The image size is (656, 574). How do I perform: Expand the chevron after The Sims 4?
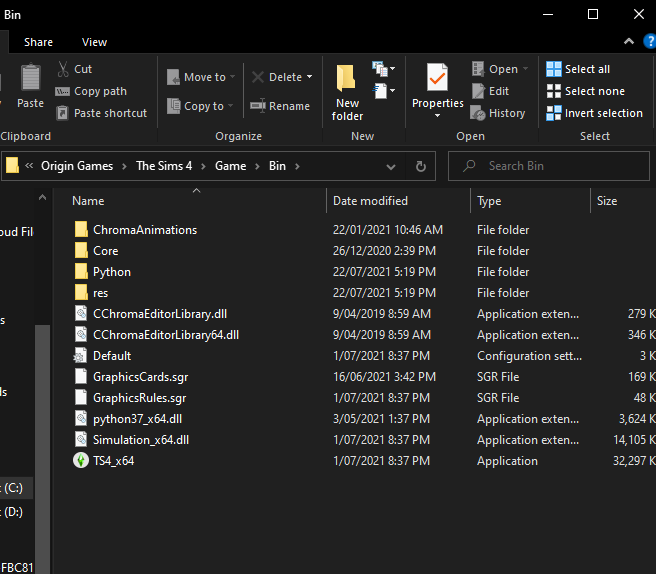(203, 167)
